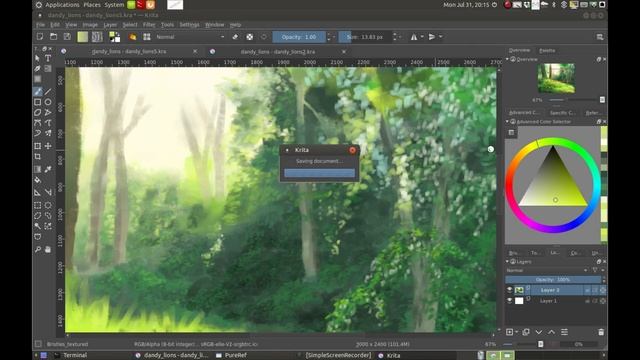Open the Places menu in top panel

(92, 5)
